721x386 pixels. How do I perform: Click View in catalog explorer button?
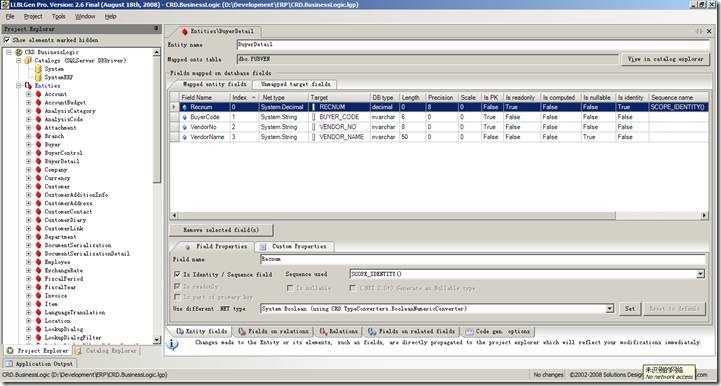point(665,59)
